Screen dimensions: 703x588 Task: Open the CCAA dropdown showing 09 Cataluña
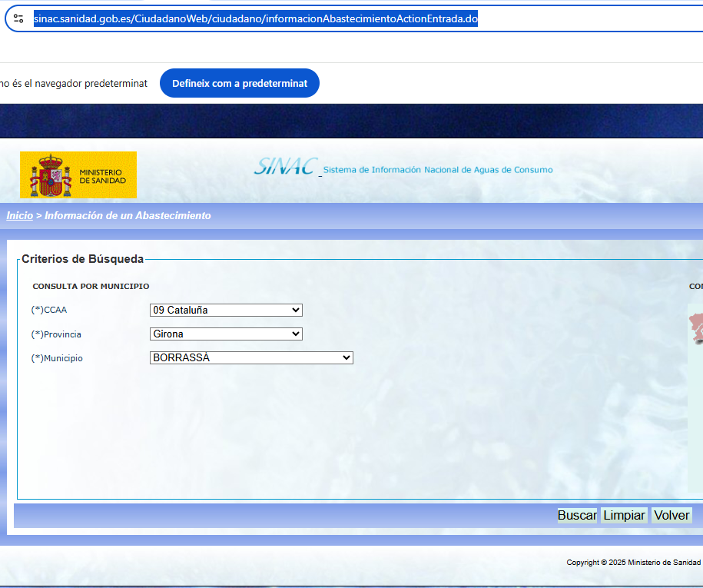click(x=226, y=310)
